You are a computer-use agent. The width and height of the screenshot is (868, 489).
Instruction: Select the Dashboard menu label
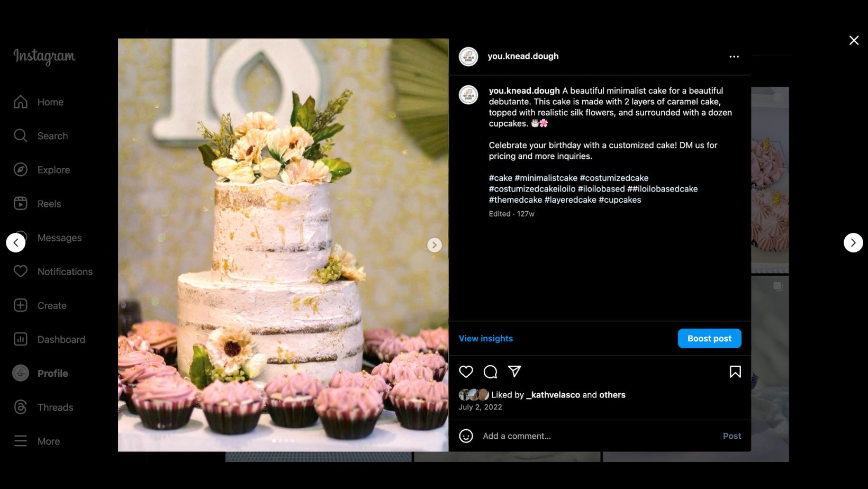[61, 339]
